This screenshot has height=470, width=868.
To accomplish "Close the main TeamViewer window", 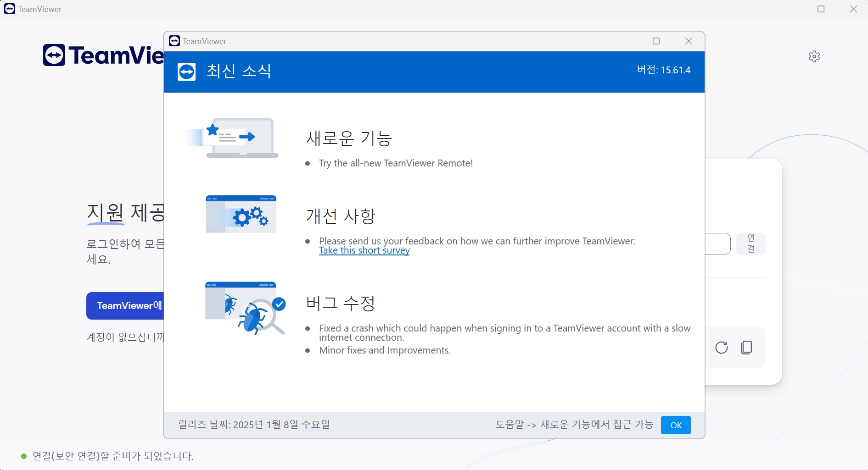I will coord(854,9).
